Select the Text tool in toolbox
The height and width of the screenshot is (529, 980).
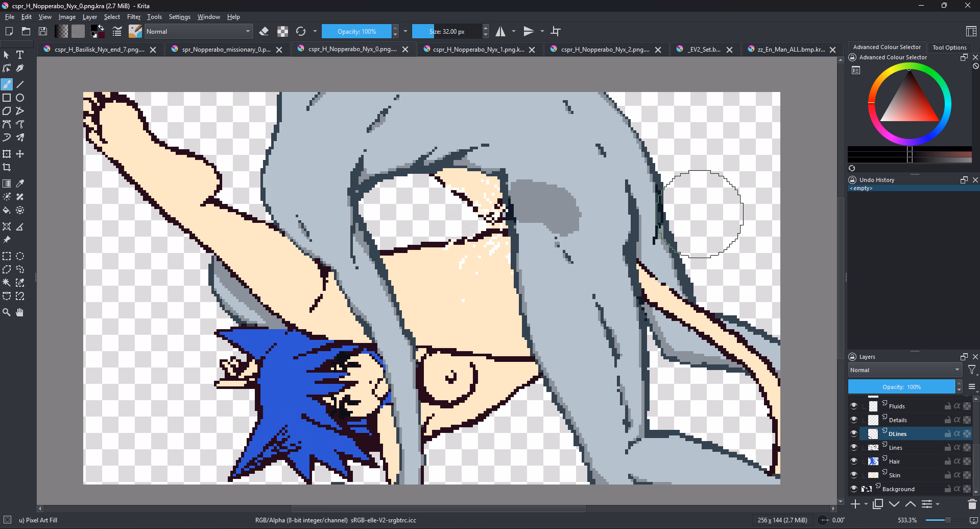20,55
